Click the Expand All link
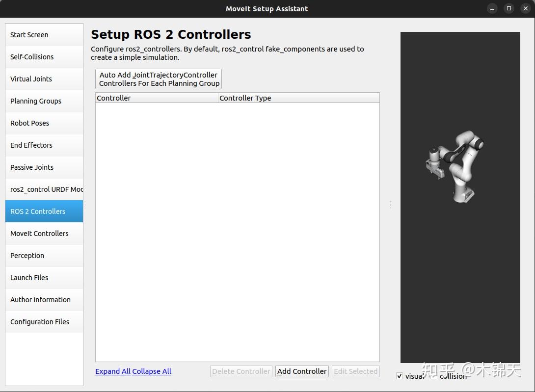The height and width of the screenshot is (392, 535). pyautogui.click(x=112, y=371)
